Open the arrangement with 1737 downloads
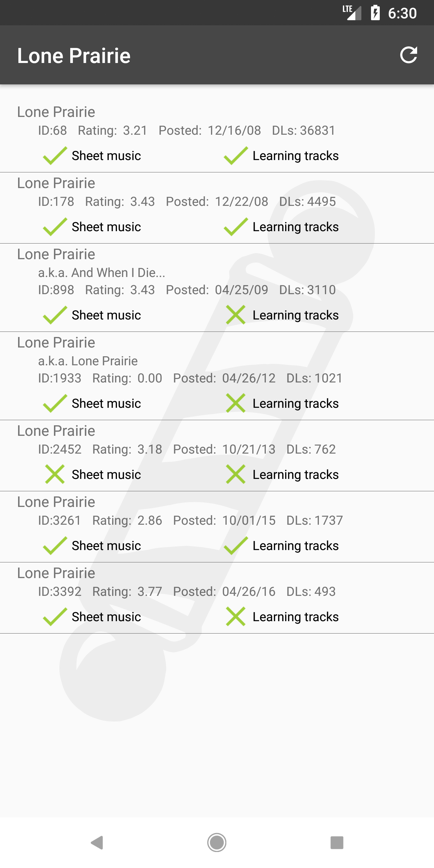 pos(217,527)
